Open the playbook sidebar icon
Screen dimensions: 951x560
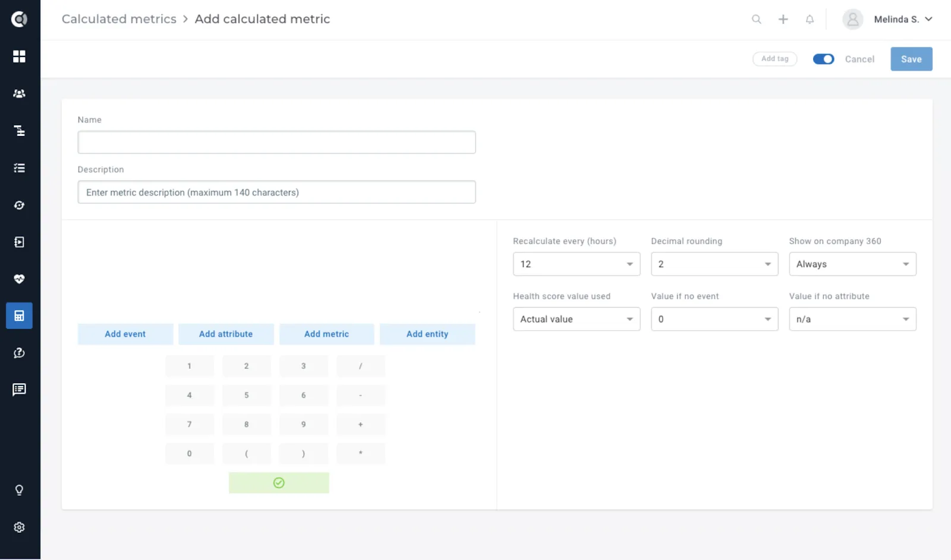19,242
